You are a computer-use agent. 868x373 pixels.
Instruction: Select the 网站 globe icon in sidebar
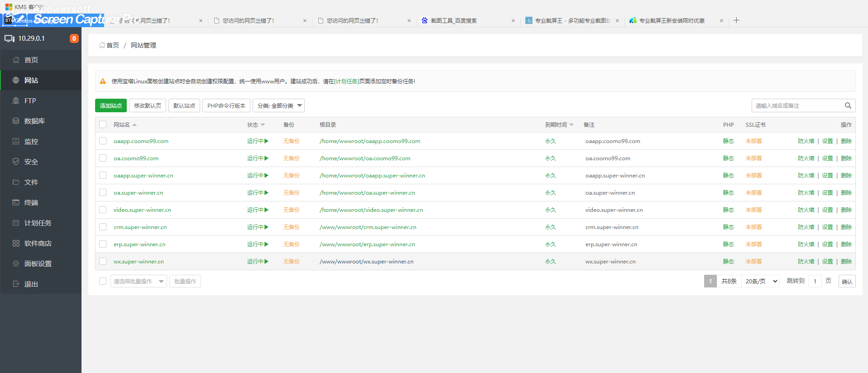pos(16,80)
